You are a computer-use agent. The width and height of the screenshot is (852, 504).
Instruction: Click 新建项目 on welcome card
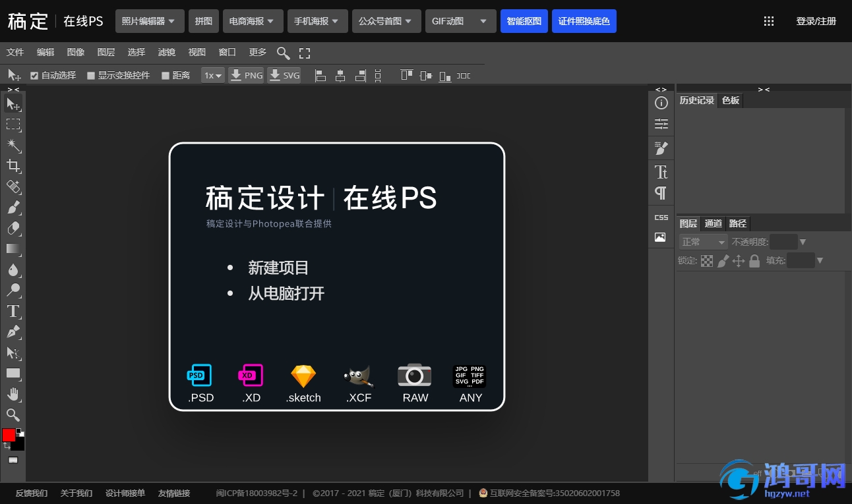tap(278, 268)
